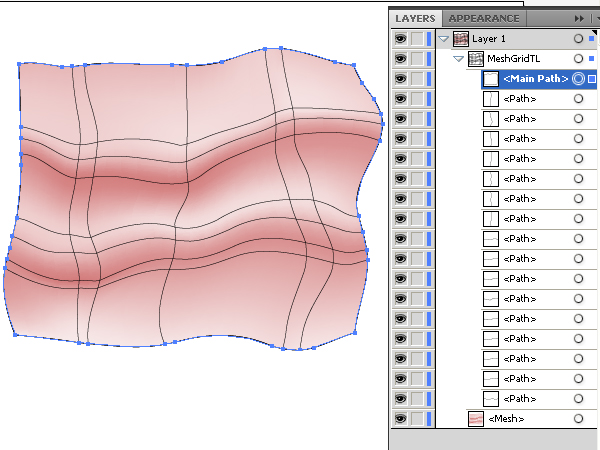Target <Mesh> via its circle icon
The height and width of the screenshot is (450, 600).
coord(579,419)
